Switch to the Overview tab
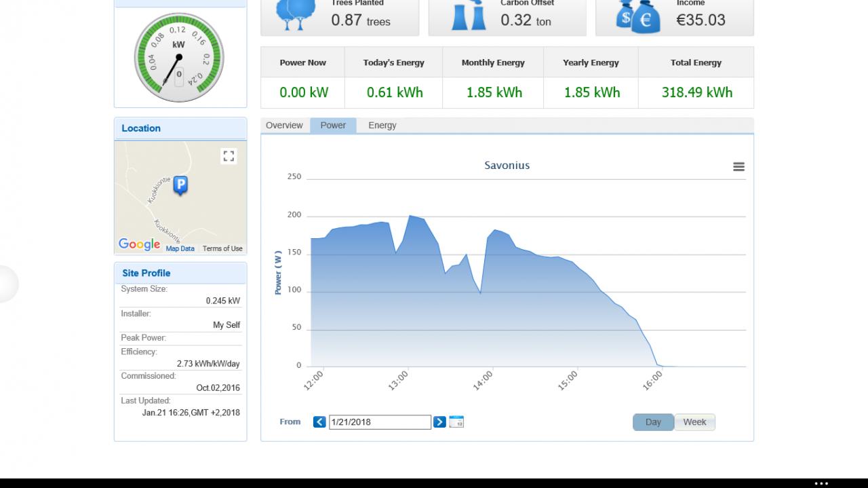The height and width of the screenshot is (488, 868). tap(284, 126)
